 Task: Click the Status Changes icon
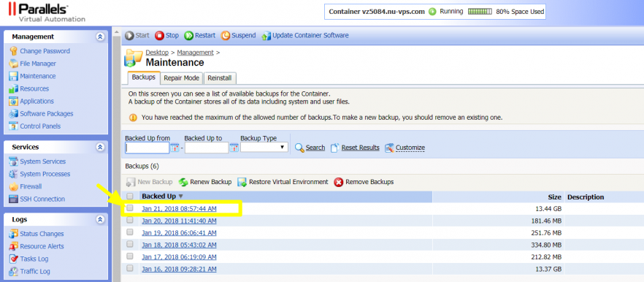click(13, 234)
